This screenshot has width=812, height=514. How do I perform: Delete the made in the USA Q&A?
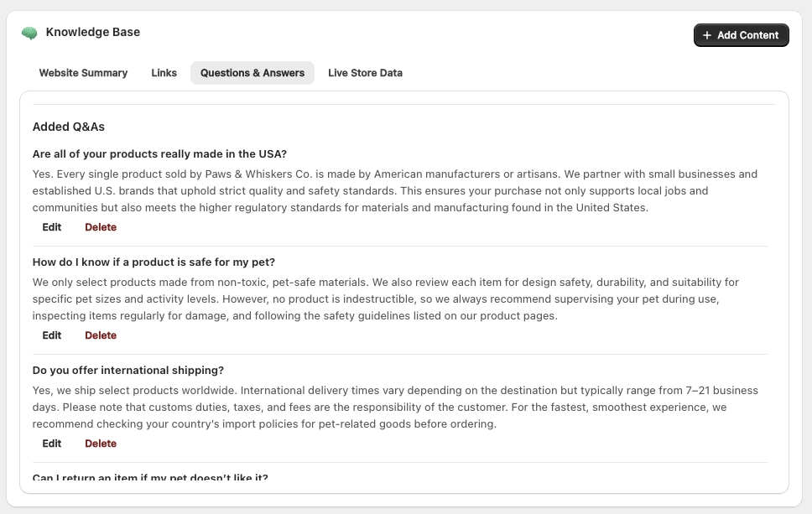tap(101, 227)
